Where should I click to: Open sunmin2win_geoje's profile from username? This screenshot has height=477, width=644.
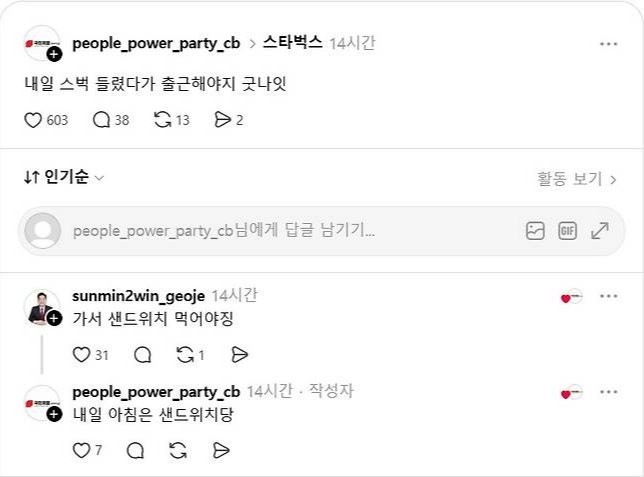click(x=138, y=296)
